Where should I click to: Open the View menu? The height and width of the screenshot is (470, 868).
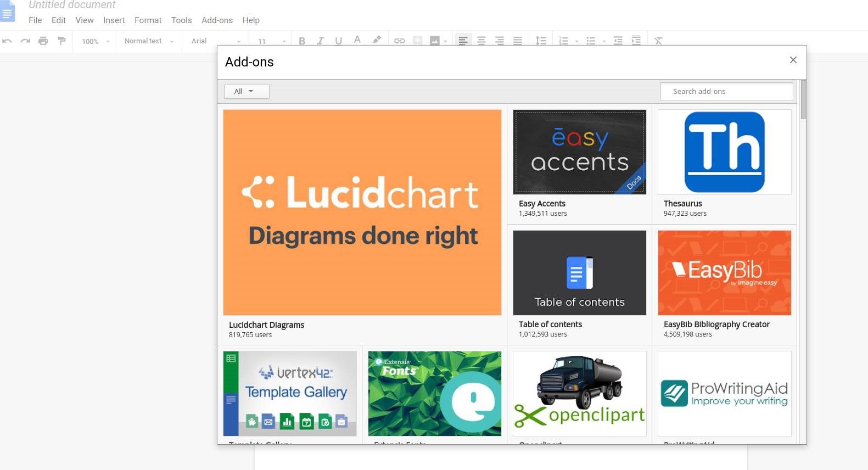(x=85, y=20)
